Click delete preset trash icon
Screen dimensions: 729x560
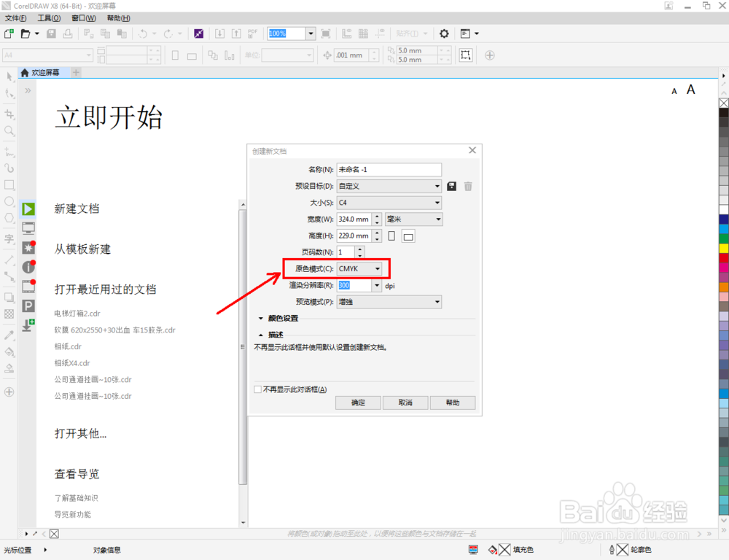click(x=468, y=186)
